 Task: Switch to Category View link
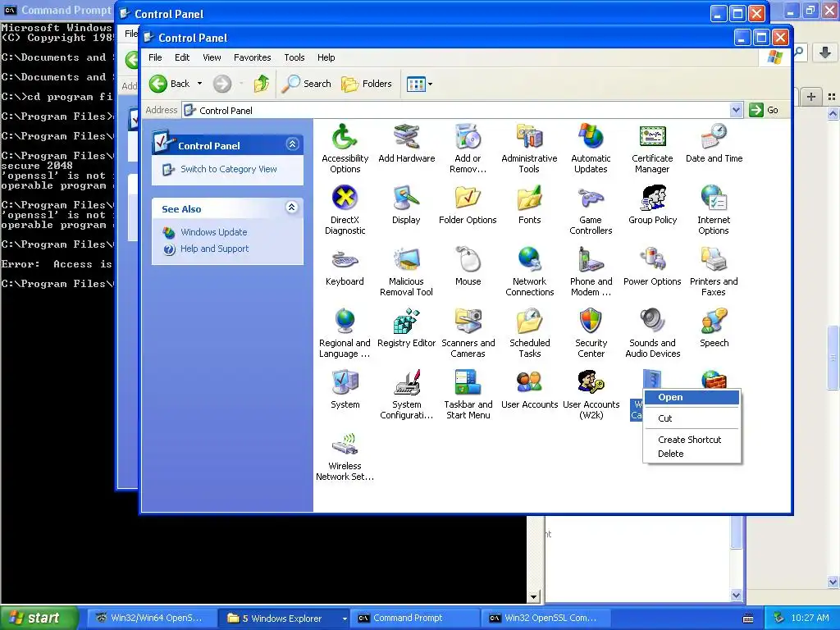pyautogui.click(x=228, y=169)
